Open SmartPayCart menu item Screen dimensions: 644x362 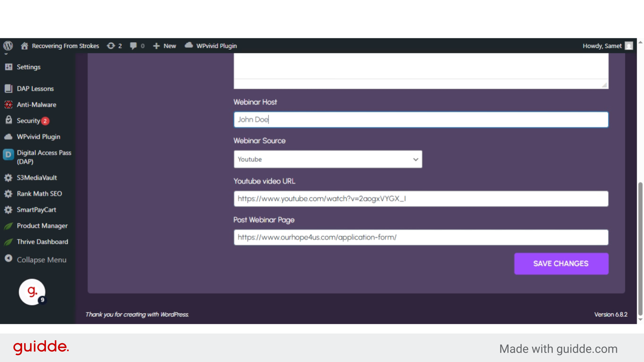[37, 210]
